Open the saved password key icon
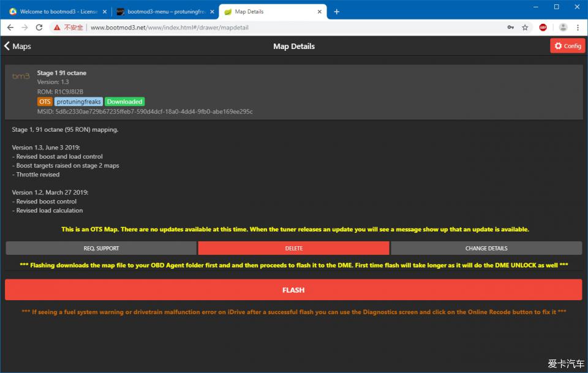 point(511,28)
